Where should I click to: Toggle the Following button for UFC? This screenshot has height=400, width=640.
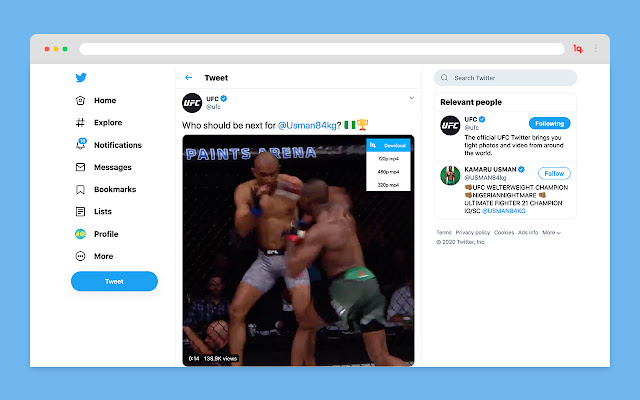tap(549, 123)
